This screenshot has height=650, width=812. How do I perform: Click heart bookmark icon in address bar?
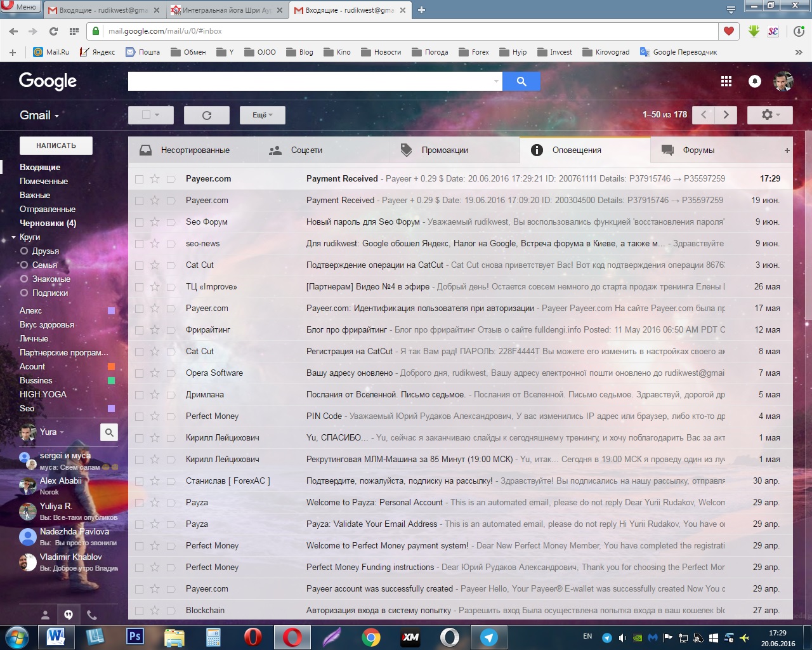(x=728, y=31)
